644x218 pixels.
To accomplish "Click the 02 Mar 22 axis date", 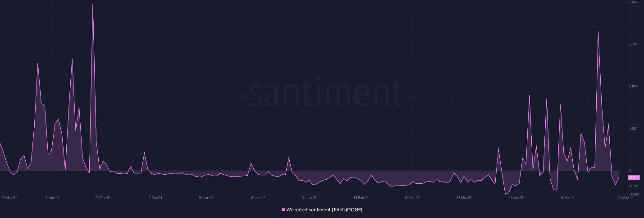I will [x=412, y=197].
